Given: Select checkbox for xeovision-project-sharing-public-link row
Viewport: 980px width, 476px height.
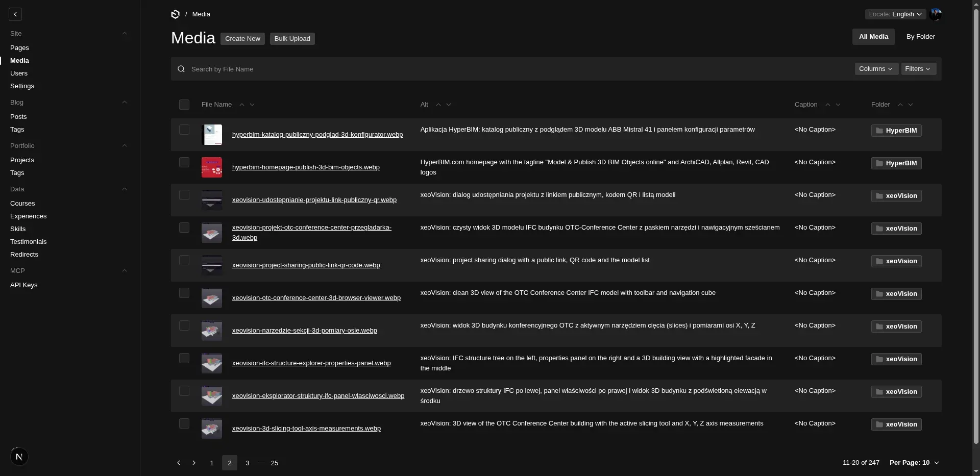Looking at the screenshot, I should tap(184, 260).
